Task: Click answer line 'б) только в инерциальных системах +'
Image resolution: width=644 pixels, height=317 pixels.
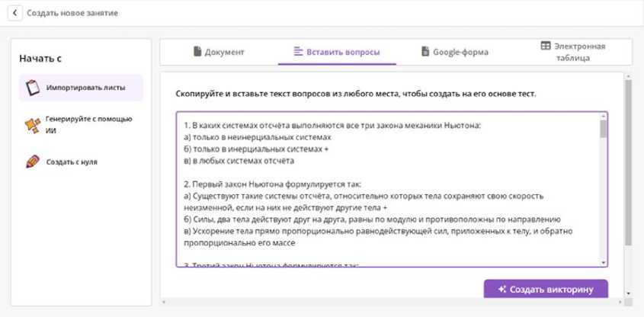Action: [256, 149]
